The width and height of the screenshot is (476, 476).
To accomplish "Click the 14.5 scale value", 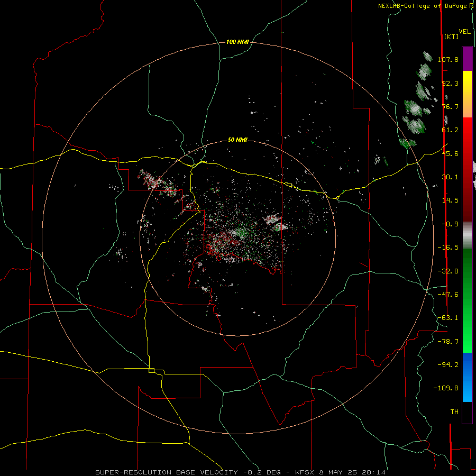I will 450,200.
